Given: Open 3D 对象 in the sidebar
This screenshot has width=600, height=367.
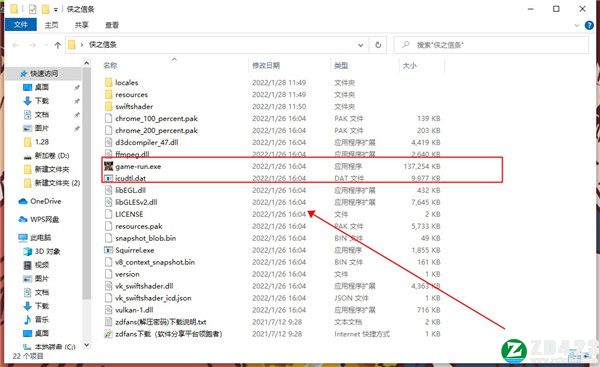Looking at the screenshot, I should click(47, 251).
